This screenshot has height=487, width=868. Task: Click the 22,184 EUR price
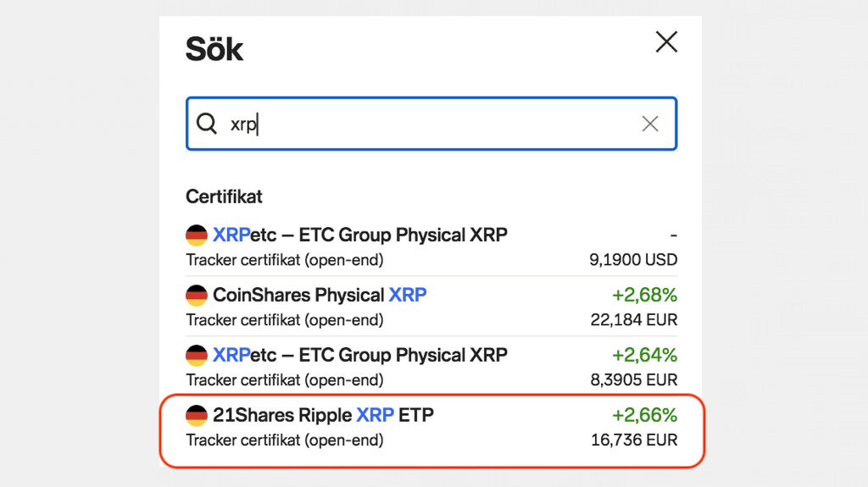tap(634, 320)
